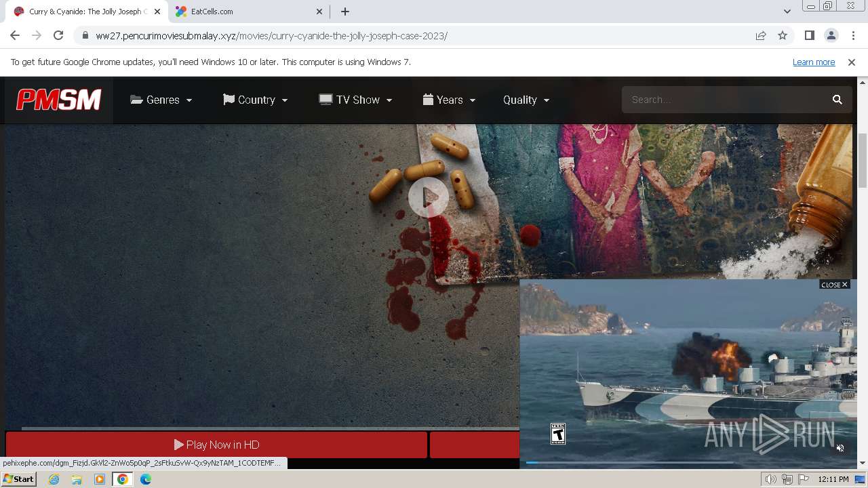Reload the current page
The height and width of the screenshot is (488, 868).
pos(58,35)
